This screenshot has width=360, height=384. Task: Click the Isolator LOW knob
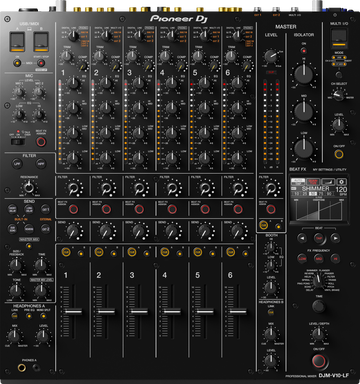pyautogui.click(x=304, y=148)
